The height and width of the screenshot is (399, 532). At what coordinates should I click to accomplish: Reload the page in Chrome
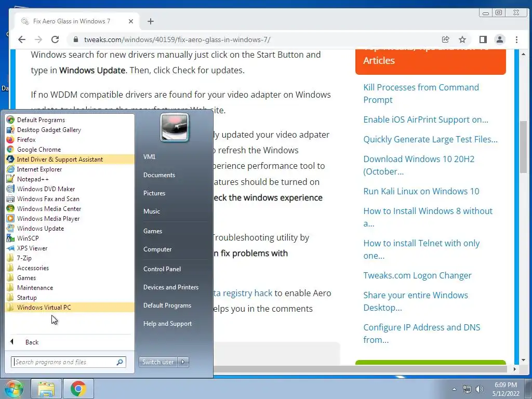click(x=55, y=39)
